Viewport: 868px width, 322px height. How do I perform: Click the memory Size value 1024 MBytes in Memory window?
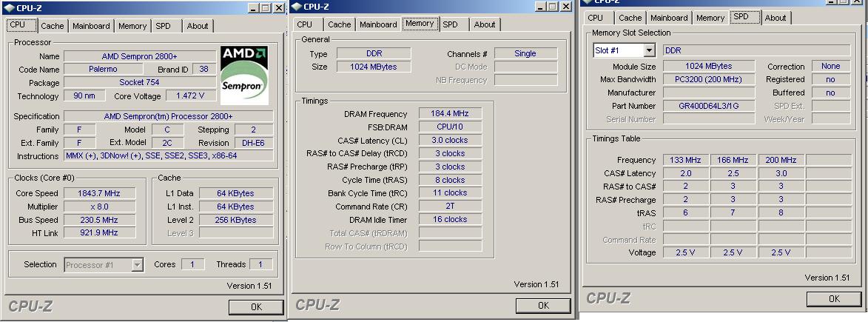click(374, 67)
